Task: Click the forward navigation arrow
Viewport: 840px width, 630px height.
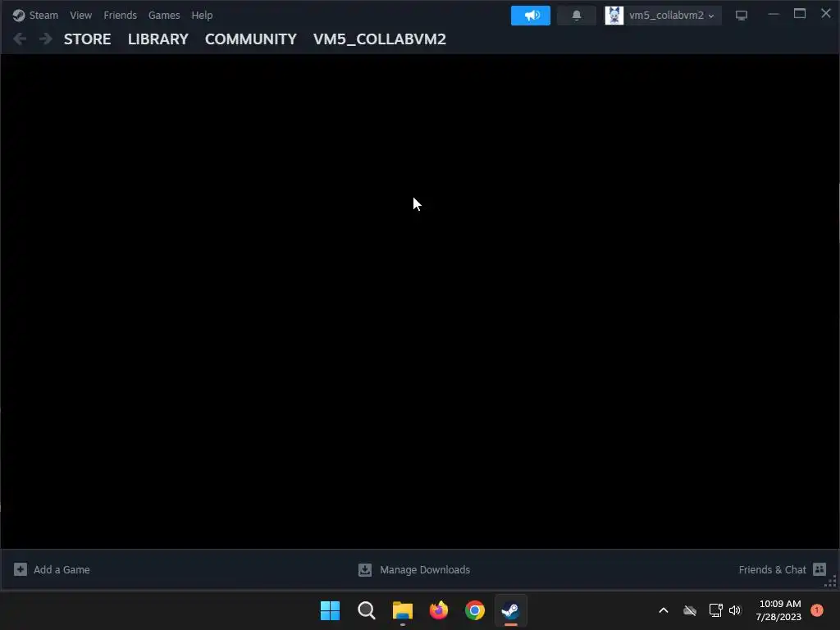Action: pyautogui.click(x=46, y=39)
